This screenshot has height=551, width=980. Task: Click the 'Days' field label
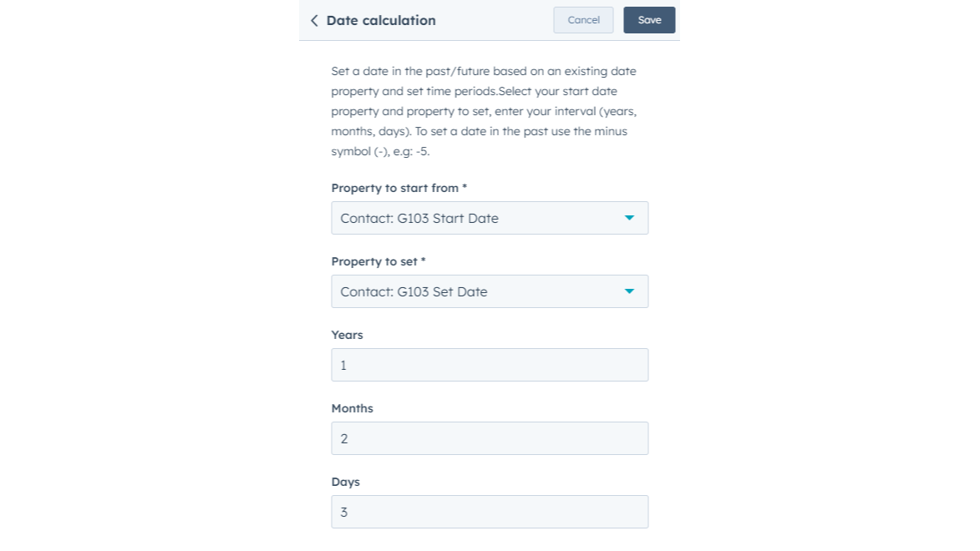coord(345,482)
